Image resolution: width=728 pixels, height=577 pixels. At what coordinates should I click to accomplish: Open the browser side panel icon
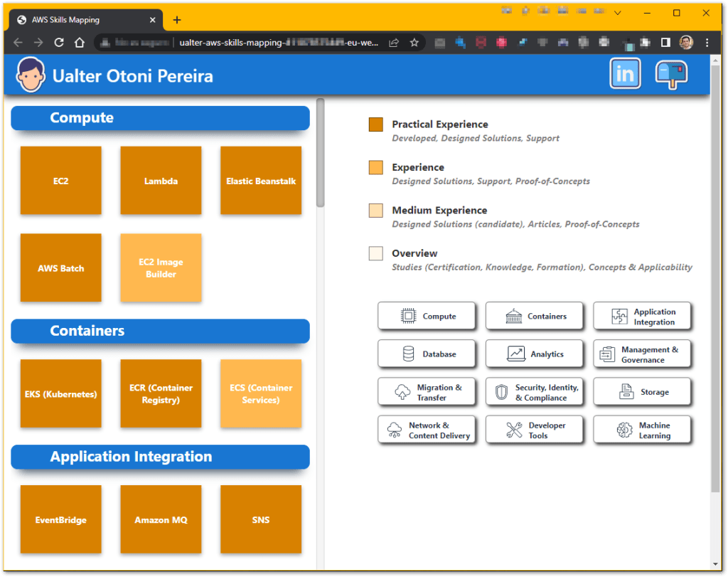pyautogui.click(x=665, y=43)
